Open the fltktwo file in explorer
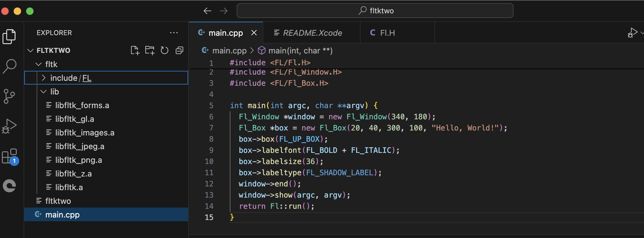The width and height of the screenshot is (644, 238). pos(106,201)
